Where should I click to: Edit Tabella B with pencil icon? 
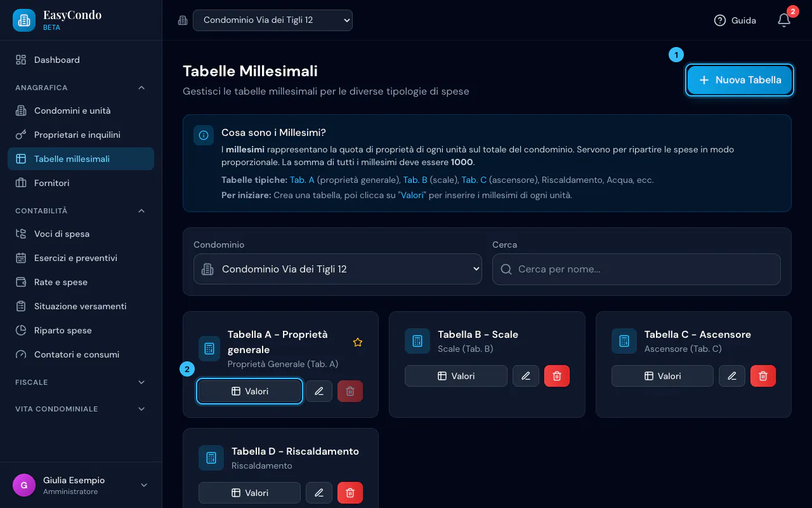[x=526, y=376]
